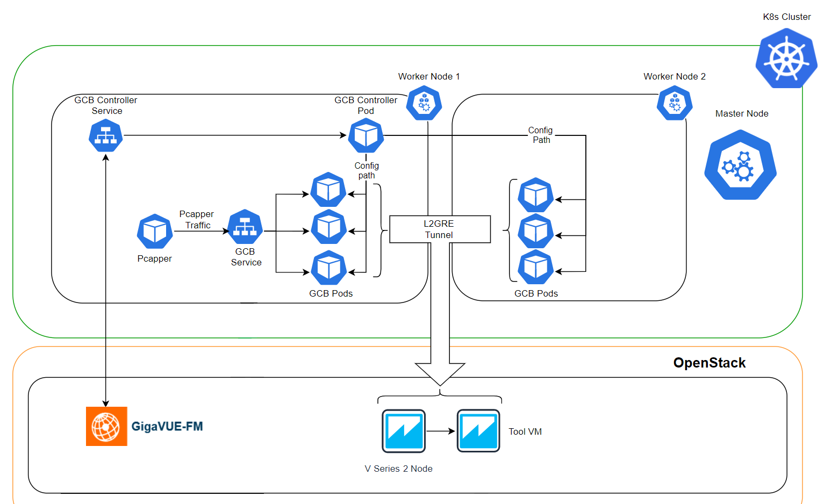Click the bottom GCB pod in Worker Node 1

(x=329, y=268)
